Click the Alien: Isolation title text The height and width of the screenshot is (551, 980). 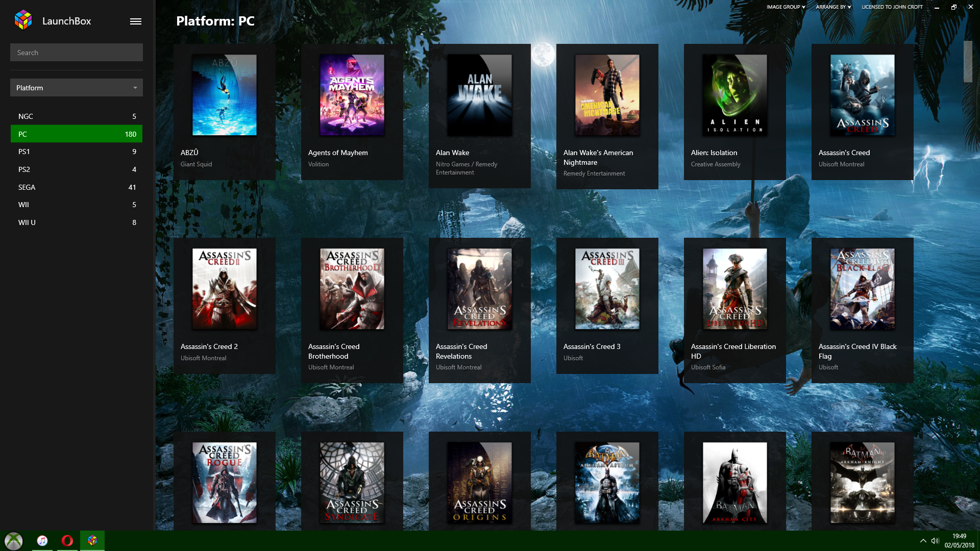tap(714, 153)
